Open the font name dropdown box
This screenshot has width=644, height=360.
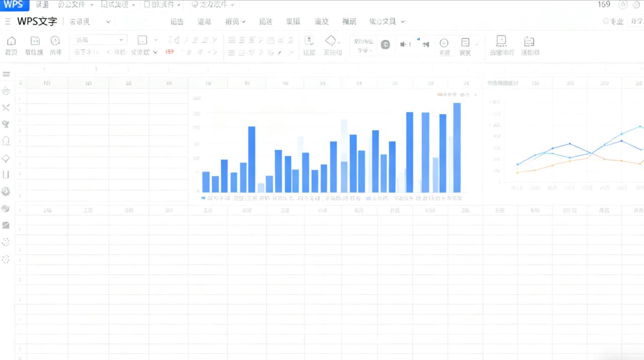click(x=100, y=40)
